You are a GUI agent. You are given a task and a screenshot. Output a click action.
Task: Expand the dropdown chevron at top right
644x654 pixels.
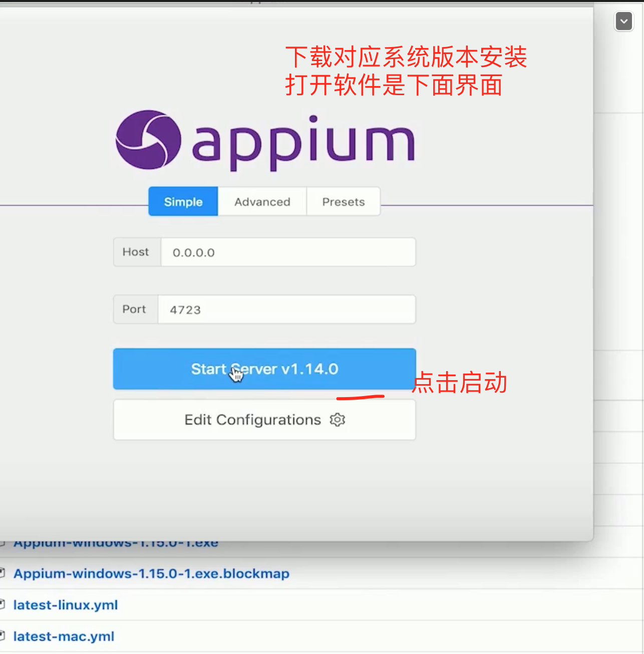(624, 22)
